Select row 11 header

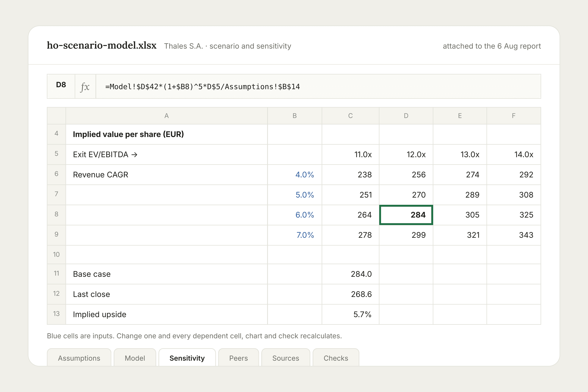pyautogui.click(x=56, y=274)
